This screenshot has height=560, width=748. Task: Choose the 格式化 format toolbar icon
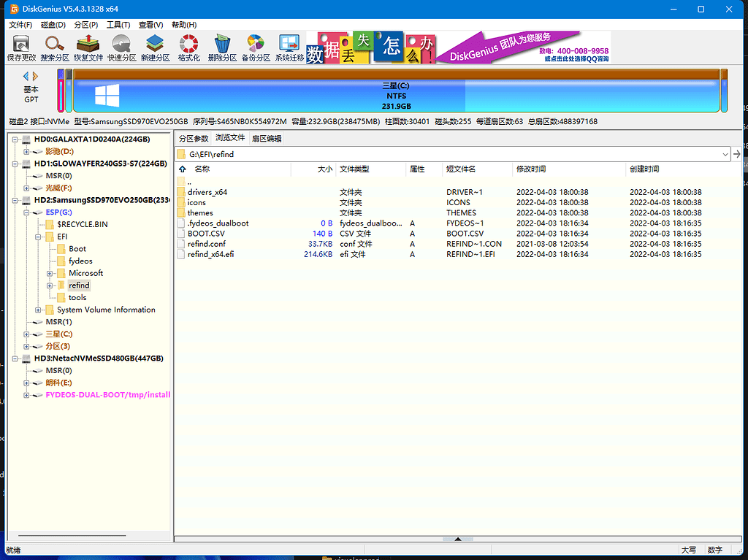pos(188,47)
